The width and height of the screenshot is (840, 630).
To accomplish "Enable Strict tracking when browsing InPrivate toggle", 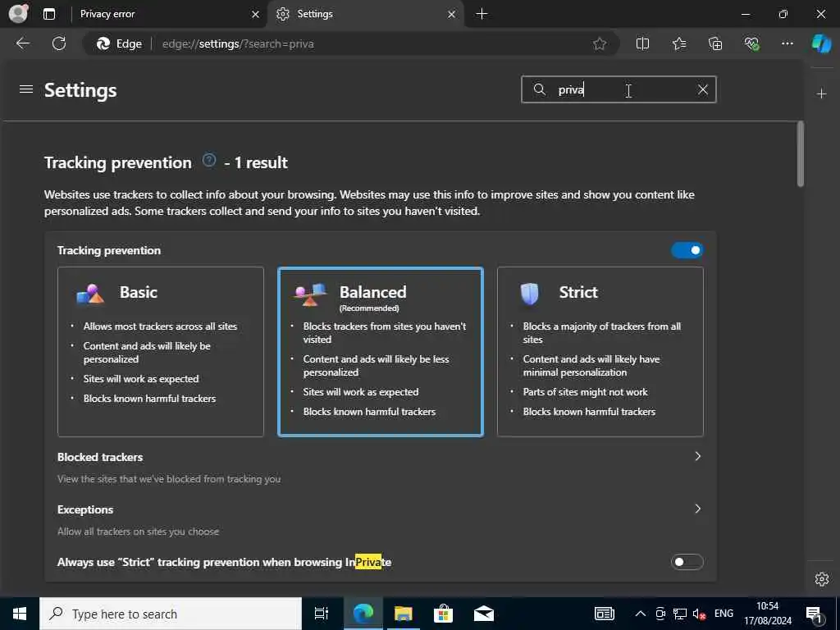I will [x=687, y=562].
